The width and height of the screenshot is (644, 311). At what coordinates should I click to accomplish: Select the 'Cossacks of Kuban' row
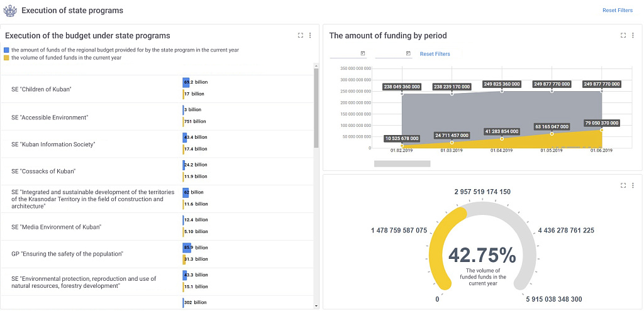157,171
